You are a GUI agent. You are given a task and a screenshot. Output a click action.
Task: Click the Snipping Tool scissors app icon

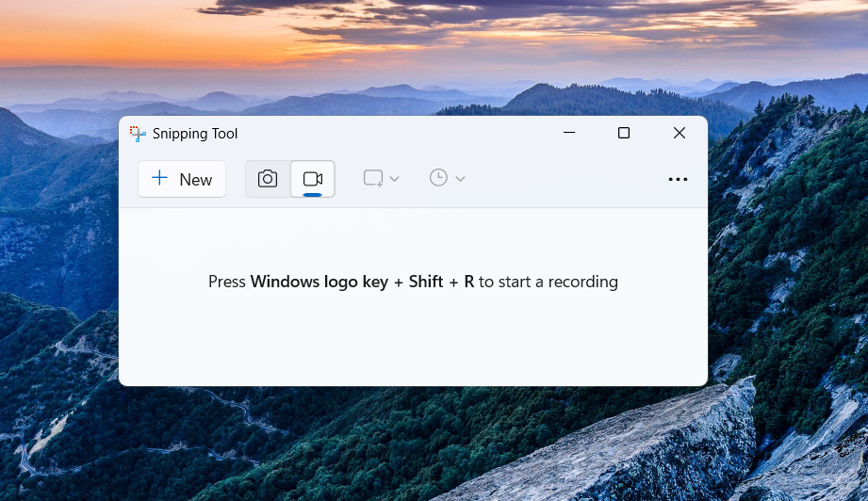tap(138, 134)
